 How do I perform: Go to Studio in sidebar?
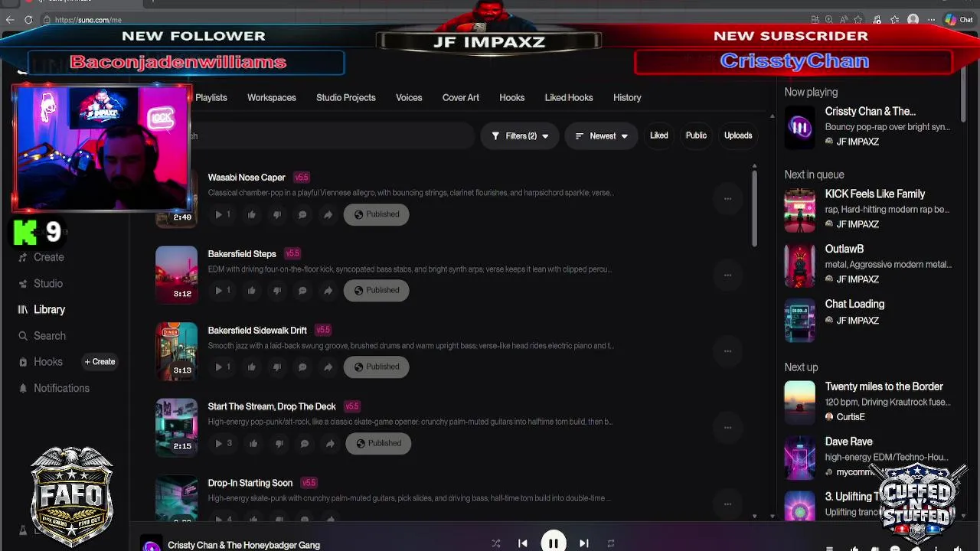[41, 284]
